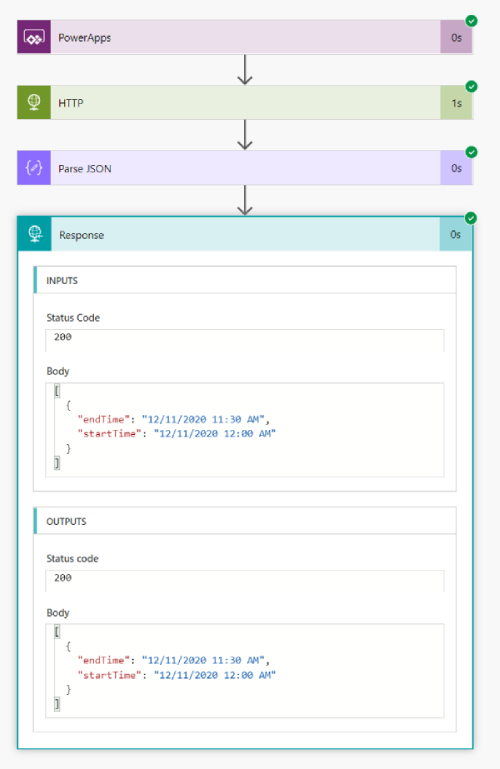The image size is (500, 769).
Task: Expand the PowerApps step header
Action: click(245, 37)
